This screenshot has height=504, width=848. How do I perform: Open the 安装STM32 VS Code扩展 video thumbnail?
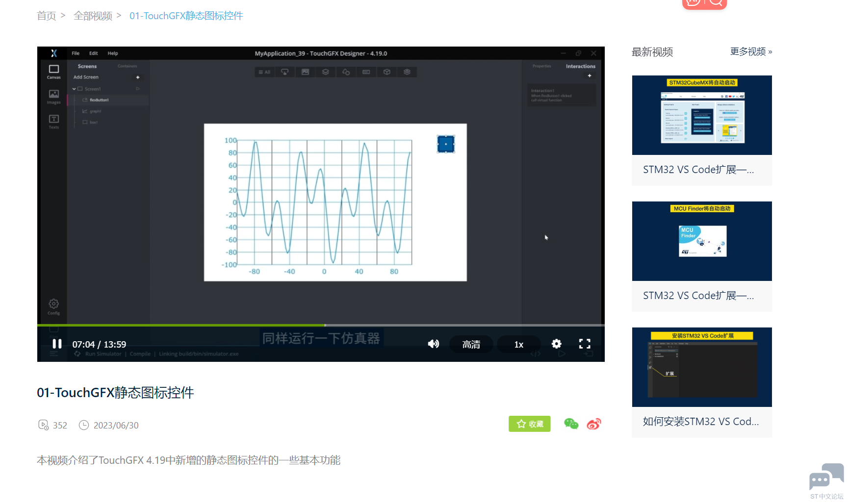702,367
